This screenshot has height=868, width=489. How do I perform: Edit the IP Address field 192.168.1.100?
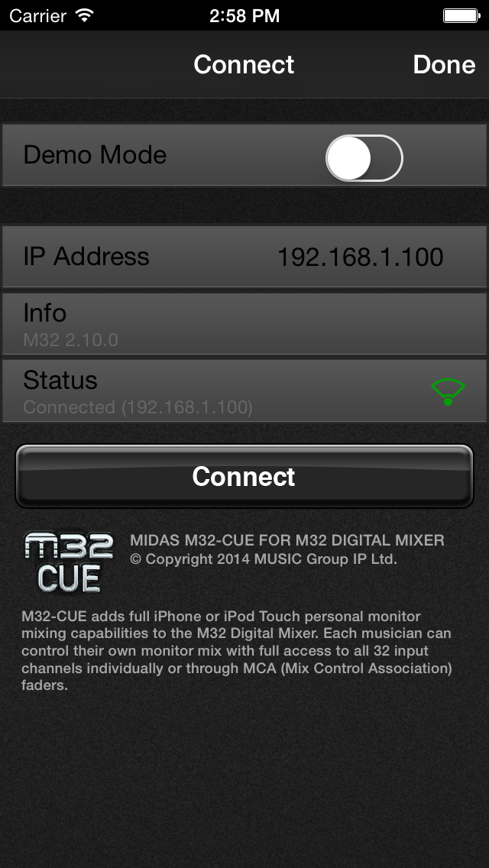[x=360, y=257]
